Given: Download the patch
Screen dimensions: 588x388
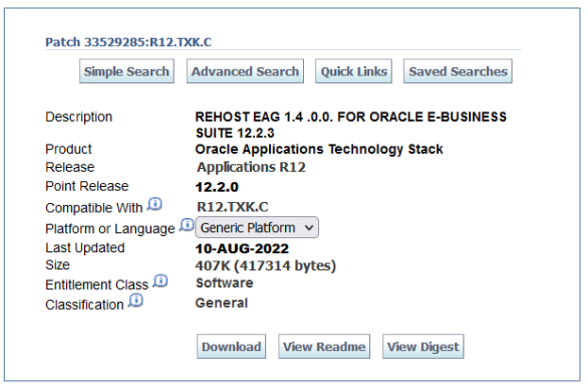Looking at the screenshot, I should point(231,347).
